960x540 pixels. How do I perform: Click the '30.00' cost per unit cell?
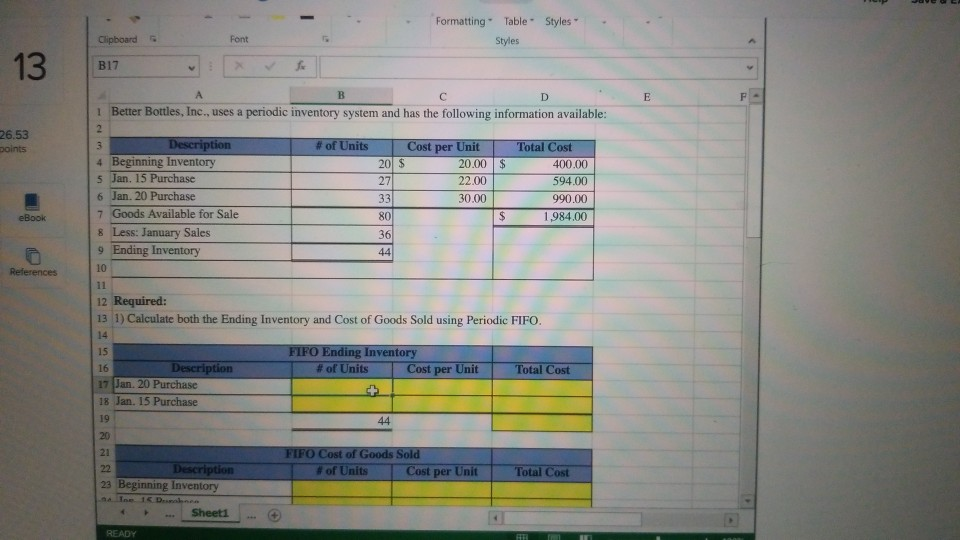pyautogui.click(x=443, y=198)
